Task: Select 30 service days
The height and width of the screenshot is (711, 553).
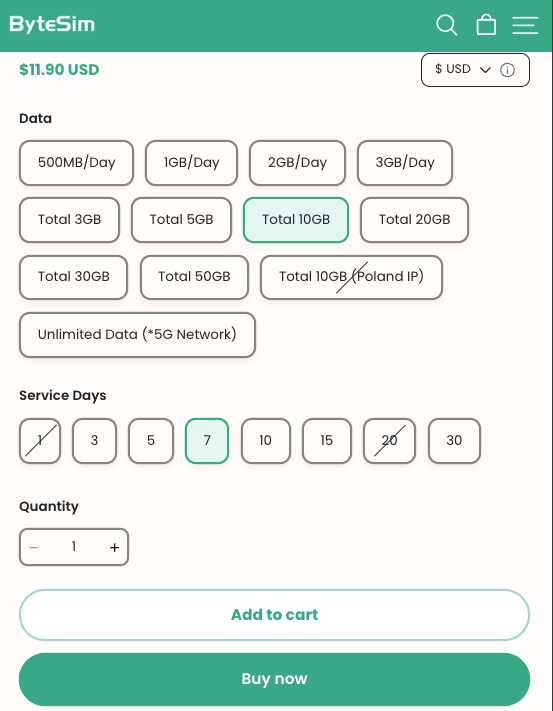Action: [x=454, y=441]
